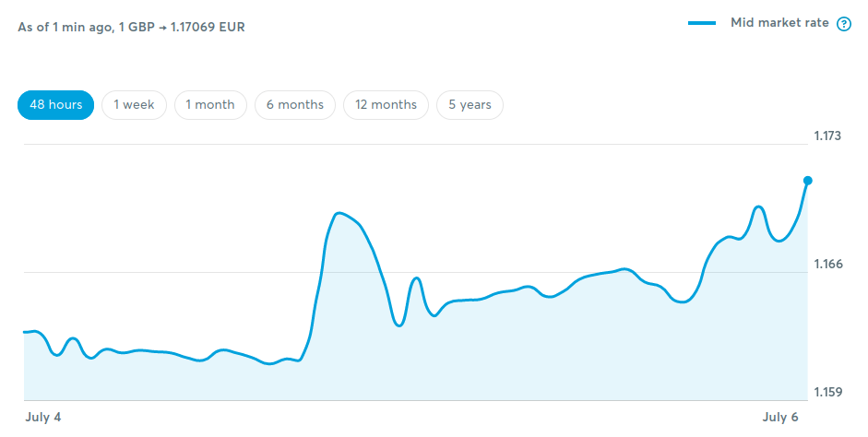Click the mid market rate help icon
Viewport: 868px width, 437px height.
(x=844, y=24)
